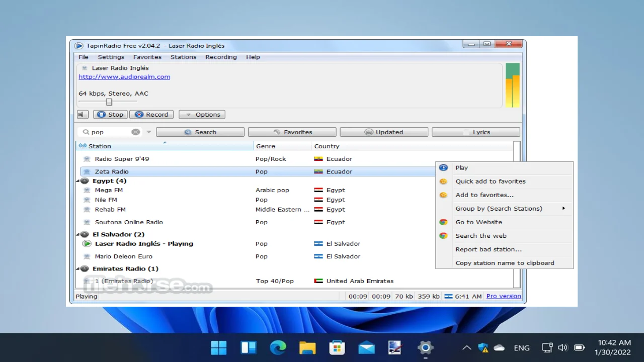Screen dimensions: 644x362
Task: Collapse the Egypt (4) group
Action: click(x=78, y=181)
